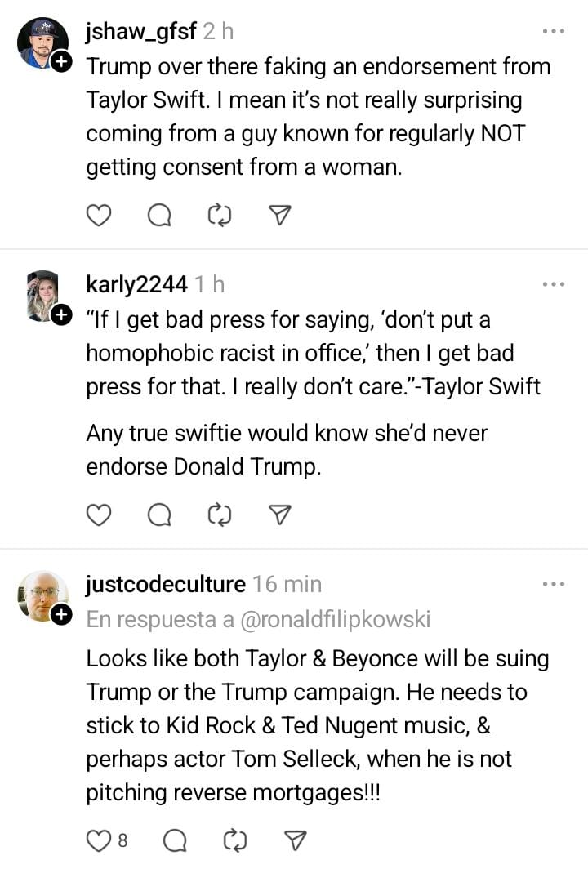Reply to justcodeculture's post via comment icon
Screen dimensions: 588x869
tap(175, 840)
